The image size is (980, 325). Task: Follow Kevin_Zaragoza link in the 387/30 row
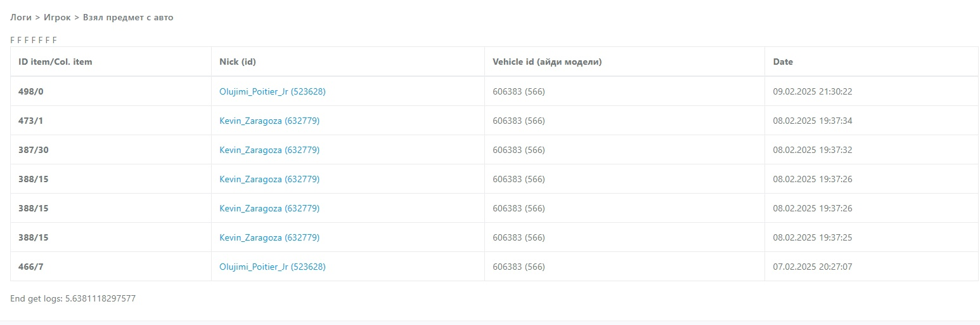click(x=269, y=150)
